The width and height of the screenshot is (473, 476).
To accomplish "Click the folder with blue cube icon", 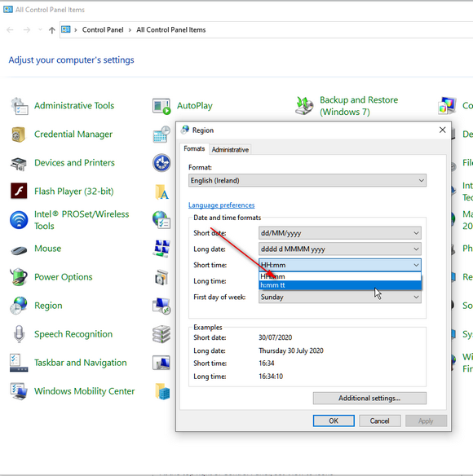I will point(162,391).
